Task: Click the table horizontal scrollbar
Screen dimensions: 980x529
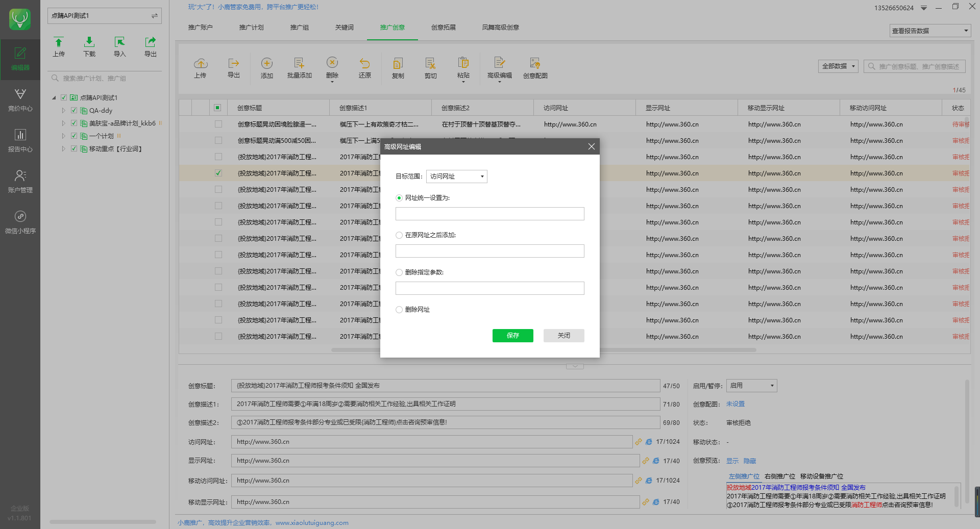Action: (544, 350)
